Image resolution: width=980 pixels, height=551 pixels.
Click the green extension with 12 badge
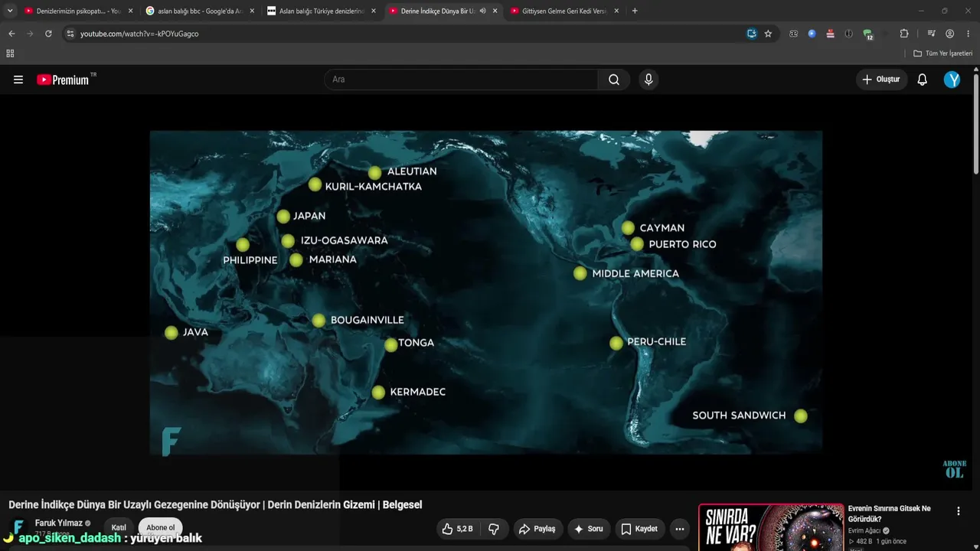coord(867,34)
